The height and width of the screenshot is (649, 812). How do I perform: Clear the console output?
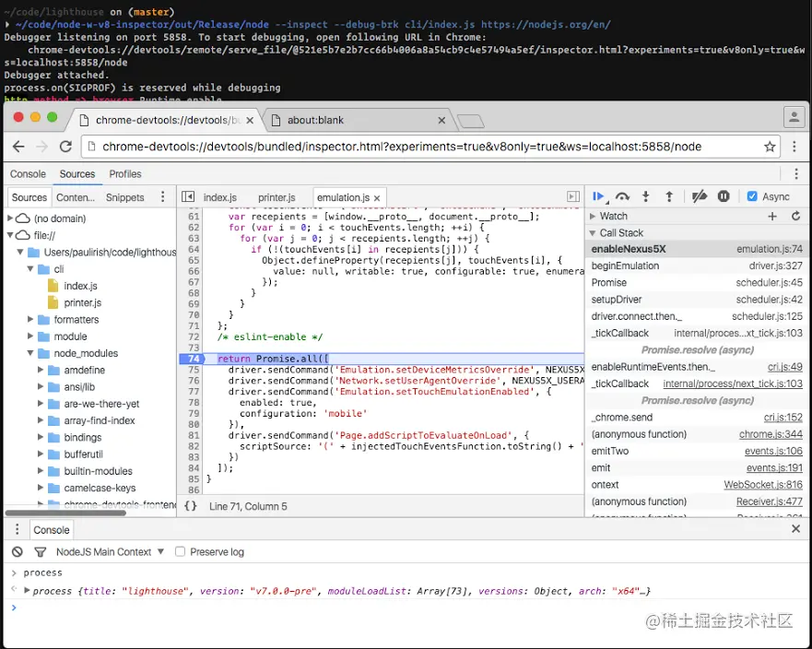(18, 551)
